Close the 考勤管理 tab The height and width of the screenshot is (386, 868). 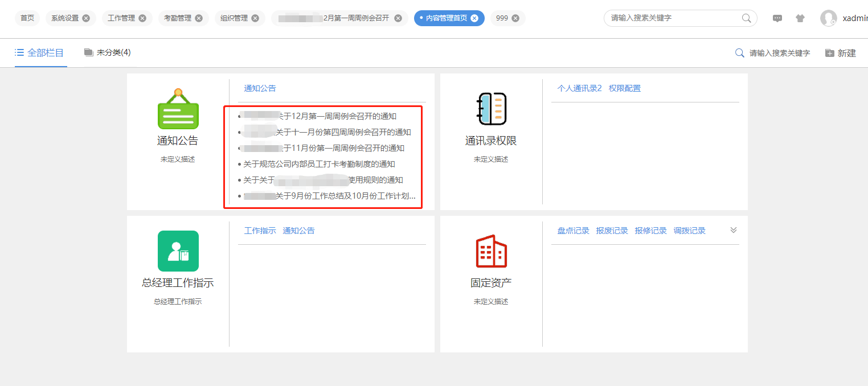click(x=198, y=18)
